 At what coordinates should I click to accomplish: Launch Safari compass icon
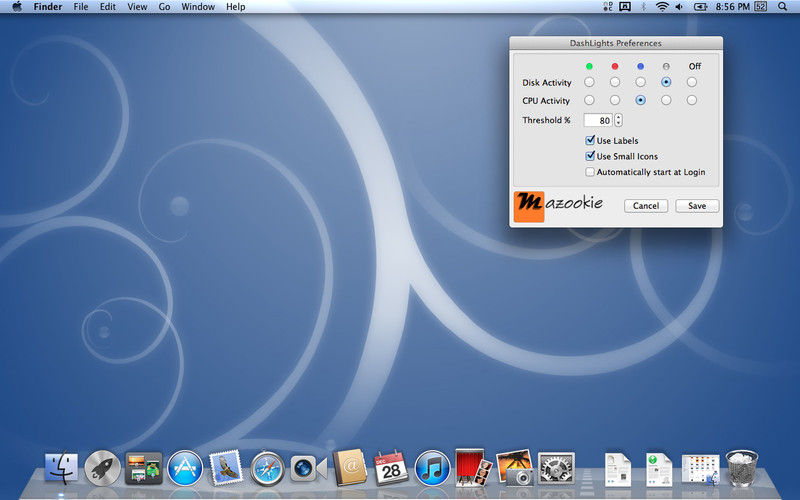267,468
